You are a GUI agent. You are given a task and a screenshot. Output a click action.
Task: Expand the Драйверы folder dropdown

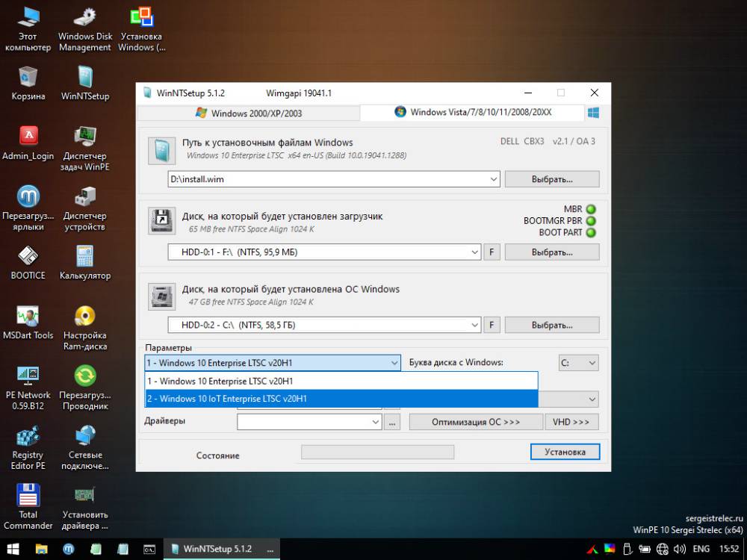pyautogui.click(x=376, y=422)
